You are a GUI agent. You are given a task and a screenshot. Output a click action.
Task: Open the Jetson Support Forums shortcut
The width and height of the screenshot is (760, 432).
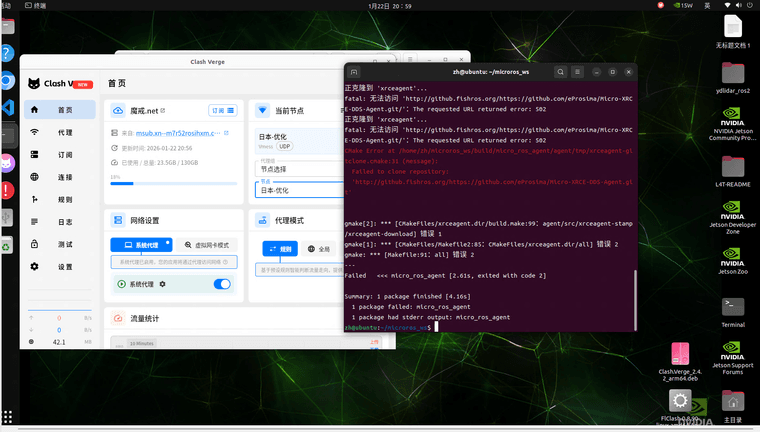click(732, 358)
